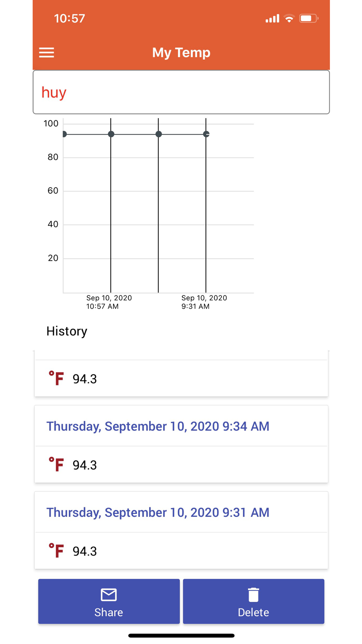
Task: Tap the battery icon in the status bar
Action: click(x=308, y=18)
